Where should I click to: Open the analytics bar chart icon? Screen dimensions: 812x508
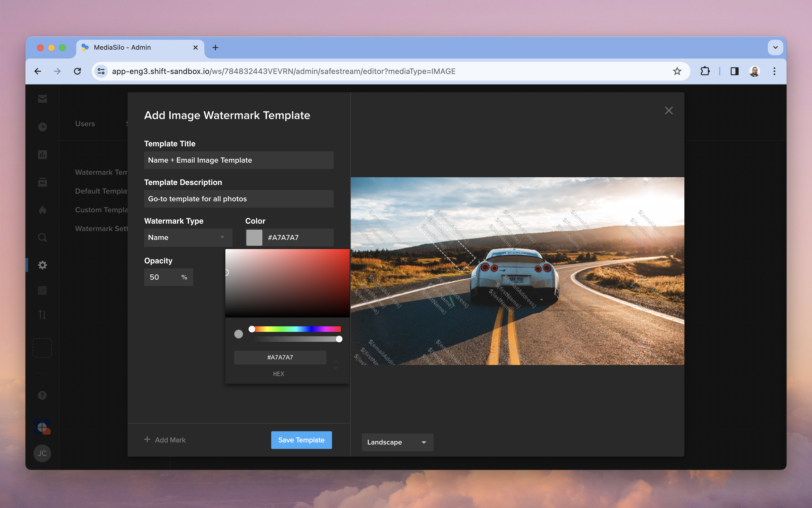[x=42, y=155]
